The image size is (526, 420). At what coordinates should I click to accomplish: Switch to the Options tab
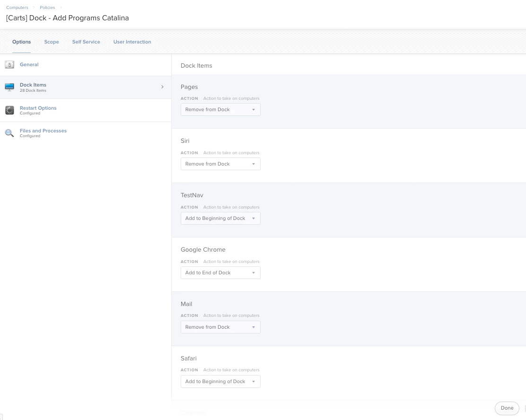coord(21,42)
